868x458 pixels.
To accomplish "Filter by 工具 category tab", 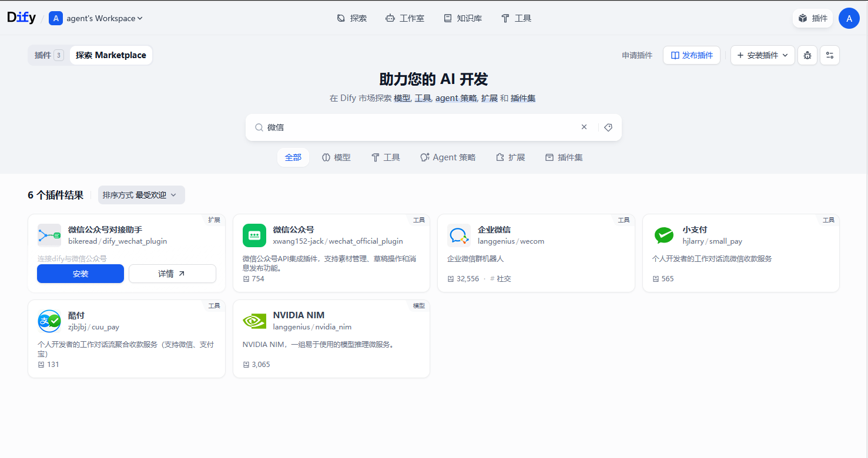I will pos(386,157).
